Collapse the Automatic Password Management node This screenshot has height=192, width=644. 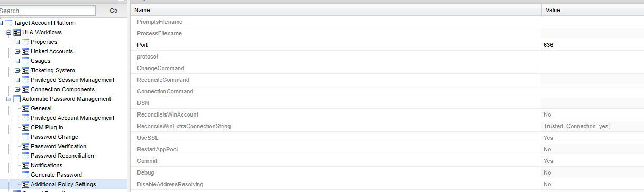8,99
